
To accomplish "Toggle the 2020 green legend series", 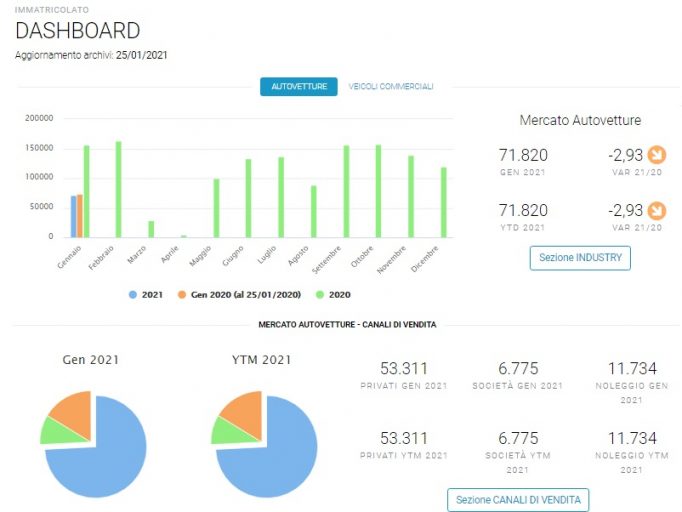I will [x=333, y=294].
